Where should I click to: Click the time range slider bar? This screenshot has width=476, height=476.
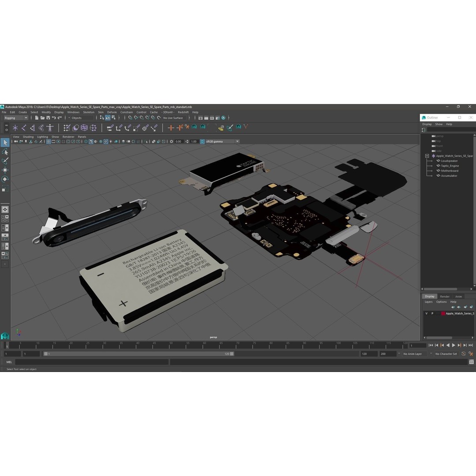tap(138, 353)
